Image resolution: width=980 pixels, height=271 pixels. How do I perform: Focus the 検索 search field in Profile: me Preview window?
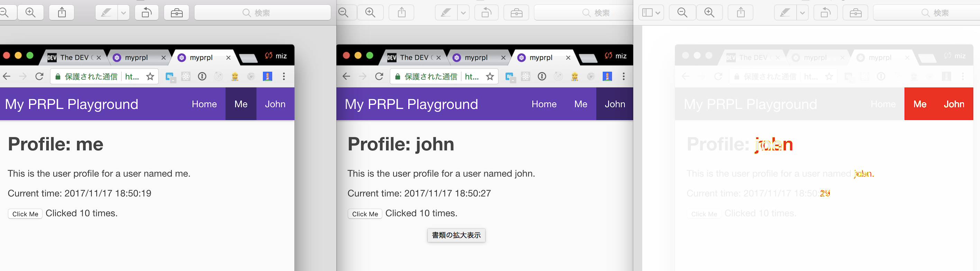pos(263,12)
